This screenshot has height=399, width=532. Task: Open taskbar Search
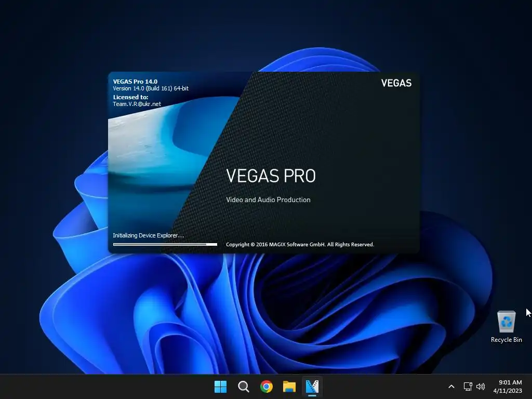pyautogui.click(x=243, y=387)
